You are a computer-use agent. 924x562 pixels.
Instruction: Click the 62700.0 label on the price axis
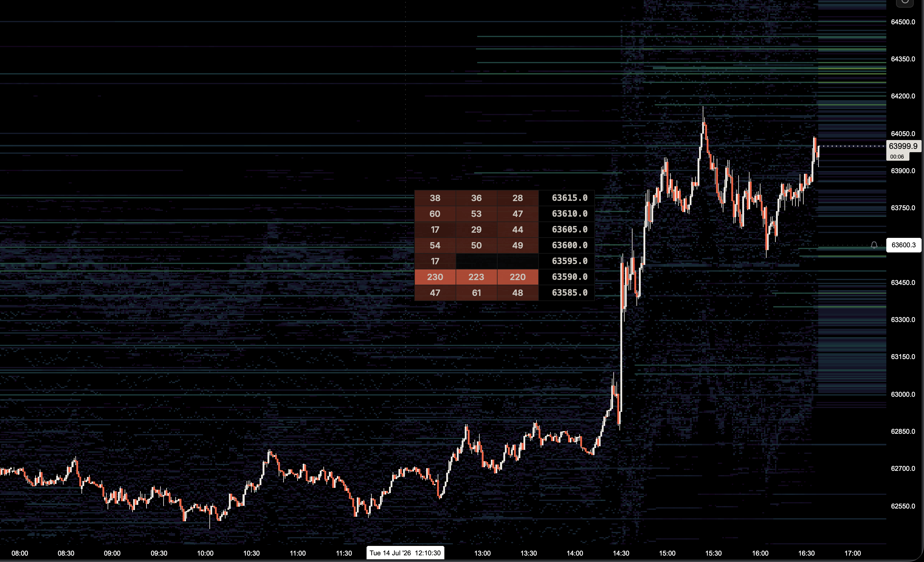pyautogui.click(x=903, y=469)
